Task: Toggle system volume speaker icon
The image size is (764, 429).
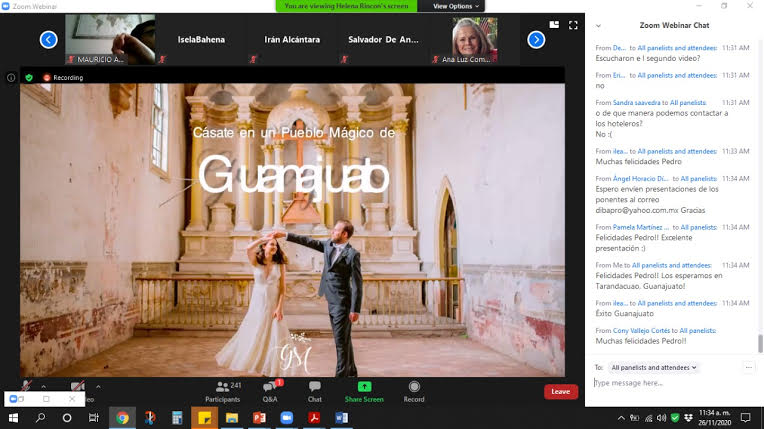Action: click(660, 417)
